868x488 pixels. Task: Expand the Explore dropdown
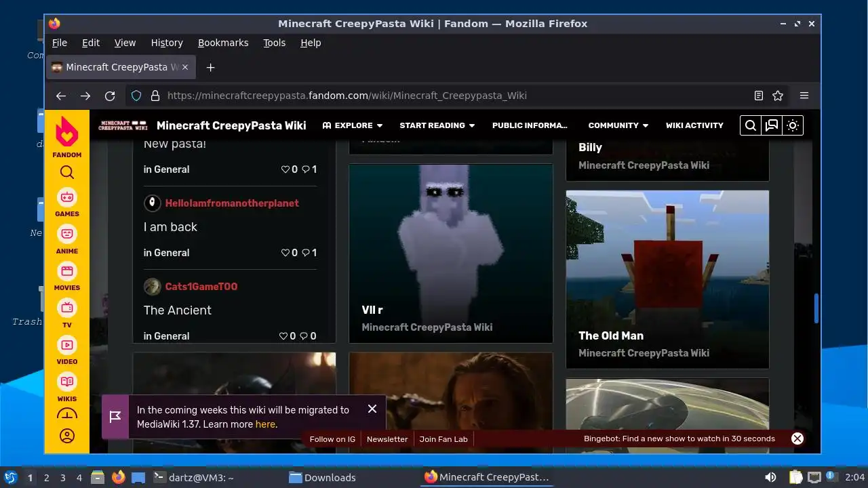point(353,125)
